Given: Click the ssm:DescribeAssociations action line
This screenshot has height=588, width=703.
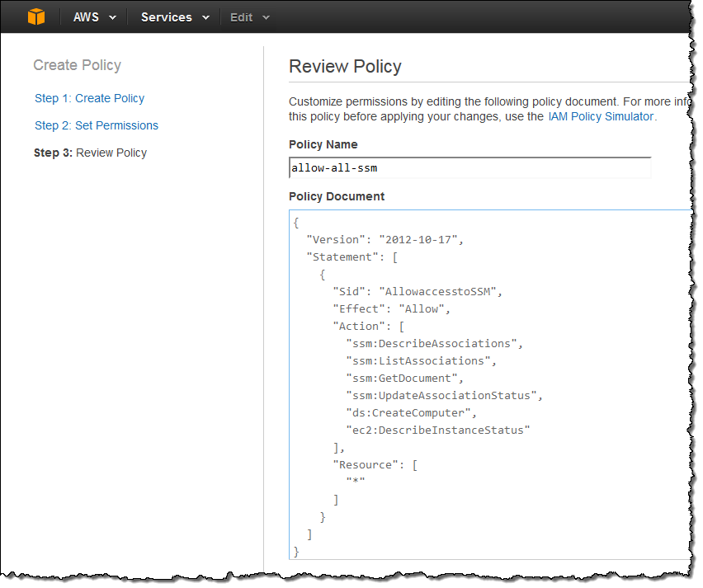Looking at the screenshot, I should (x=435, y=343).
